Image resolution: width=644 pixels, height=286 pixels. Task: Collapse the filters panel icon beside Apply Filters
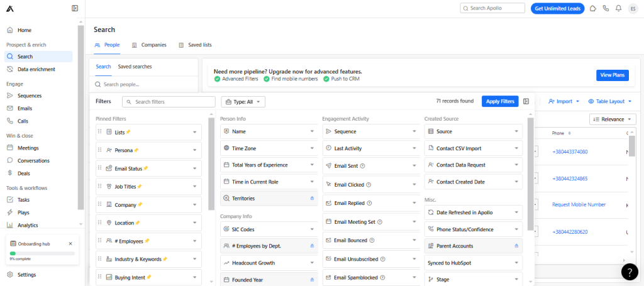526,101
